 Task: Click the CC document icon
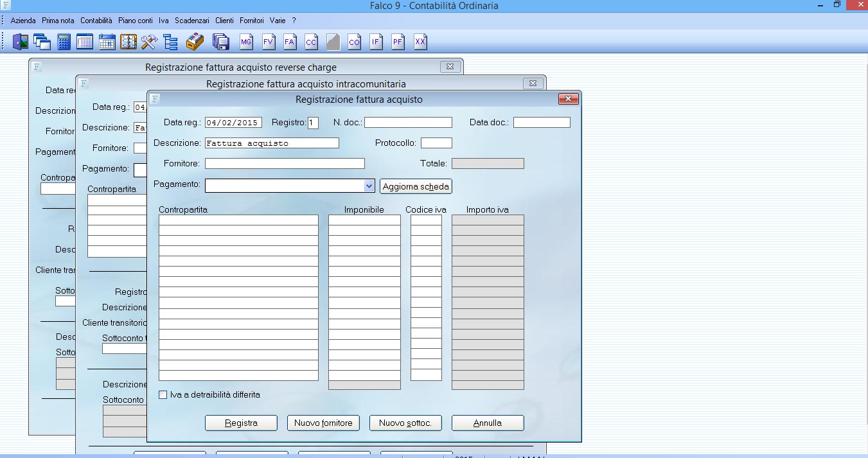pos(311,42)
